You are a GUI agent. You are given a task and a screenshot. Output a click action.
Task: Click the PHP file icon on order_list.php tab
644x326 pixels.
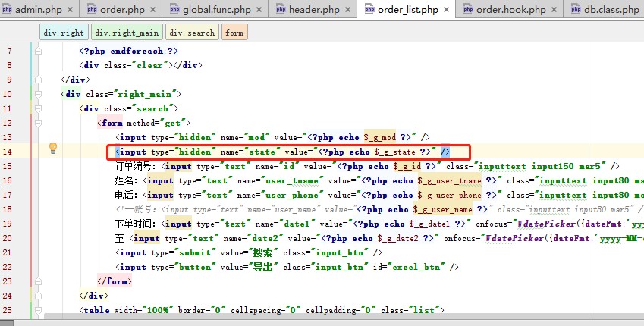click(x=369, y=9)
